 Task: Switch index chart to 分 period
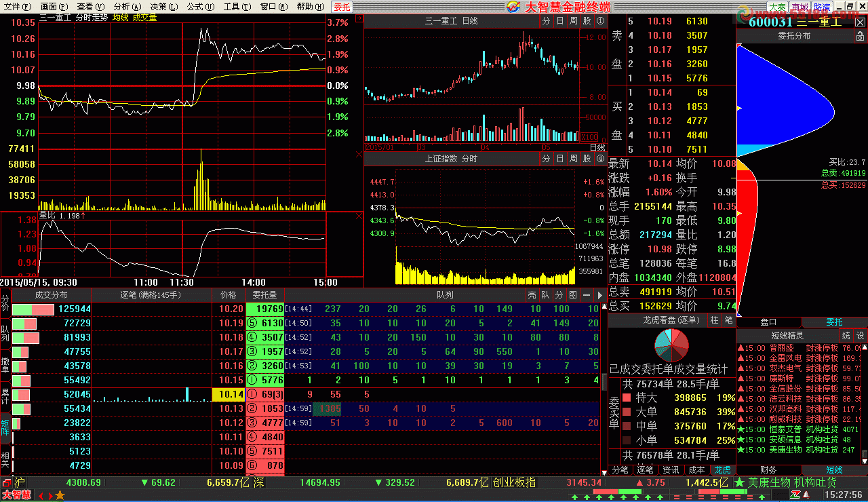[547, 158]
